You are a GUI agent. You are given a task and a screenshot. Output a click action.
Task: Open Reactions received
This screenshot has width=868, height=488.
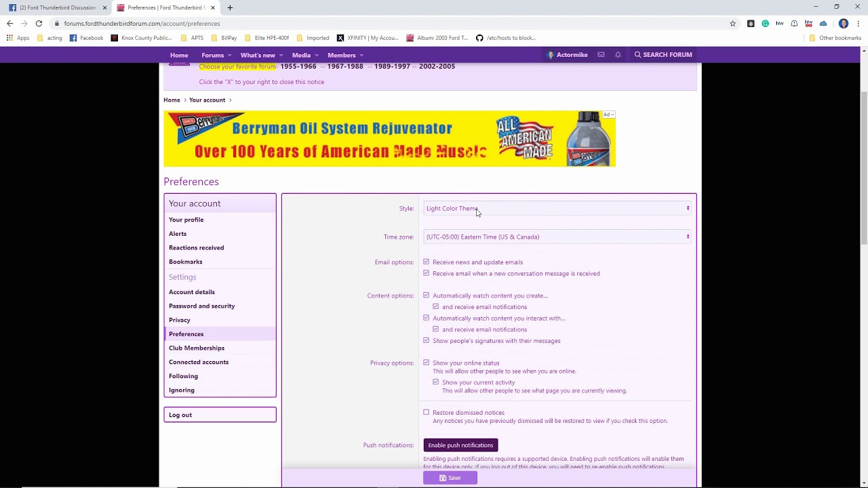(x=197, y=247)
